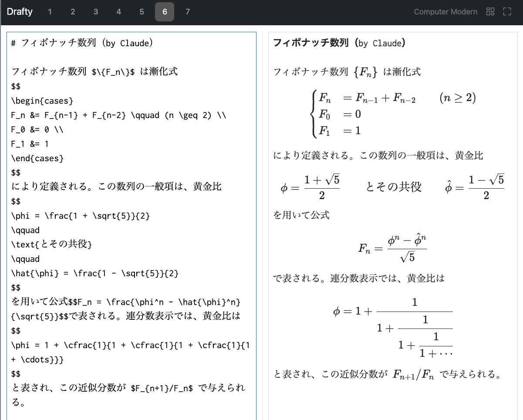Go to document tab 4
Image resolution: width=523 pixels, height=420 pixels.
(119, 12)
